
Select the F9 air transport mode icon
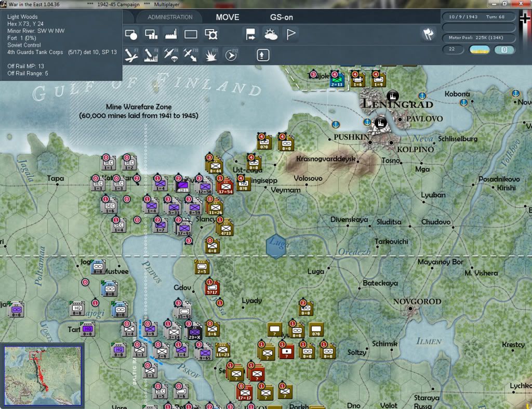(x=171, y=55)
